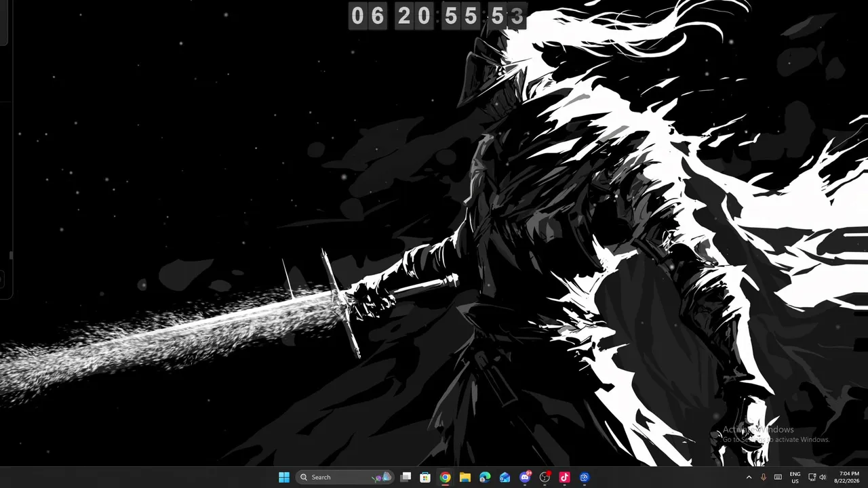
Task: Open the Windows Start menu
Action: click(284, 477)
